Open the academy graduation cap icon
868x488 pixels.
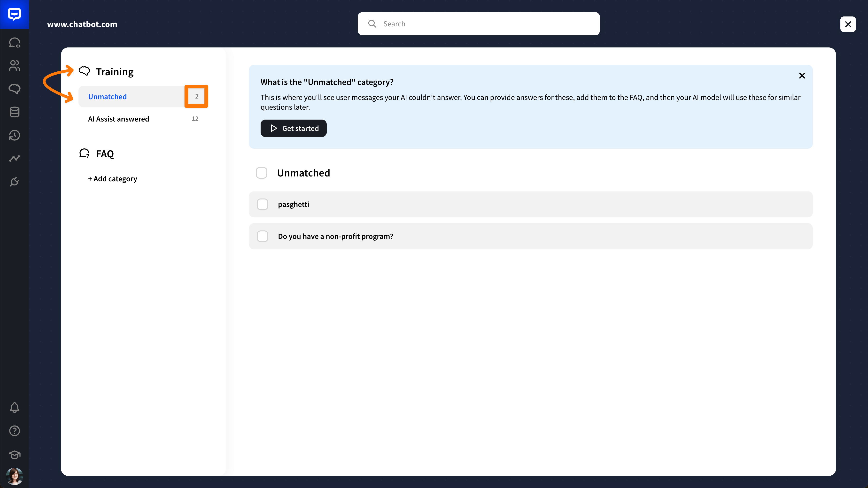(15, 454)
